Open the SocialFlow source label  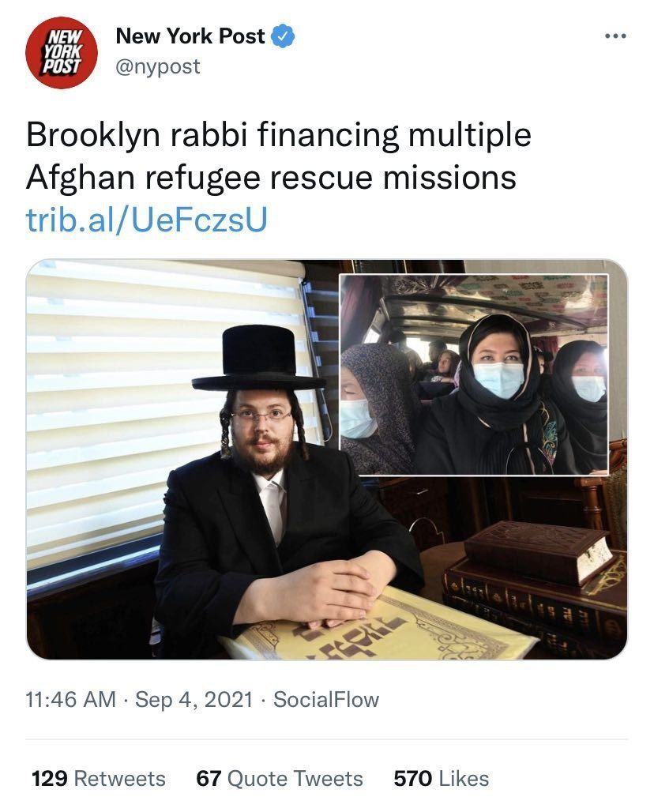click(x=326, y=699)
